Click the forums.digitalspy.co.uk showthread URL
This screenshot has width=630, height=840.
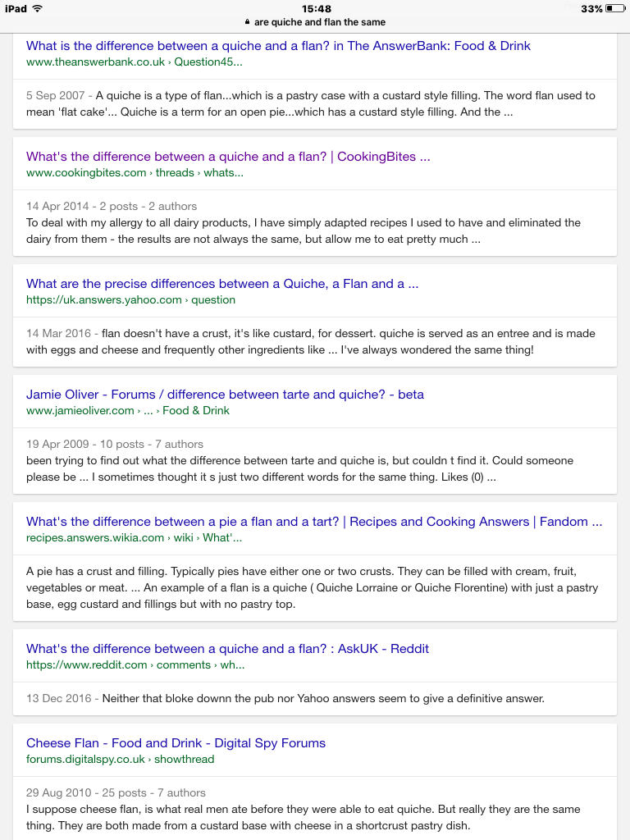(120, 759)
